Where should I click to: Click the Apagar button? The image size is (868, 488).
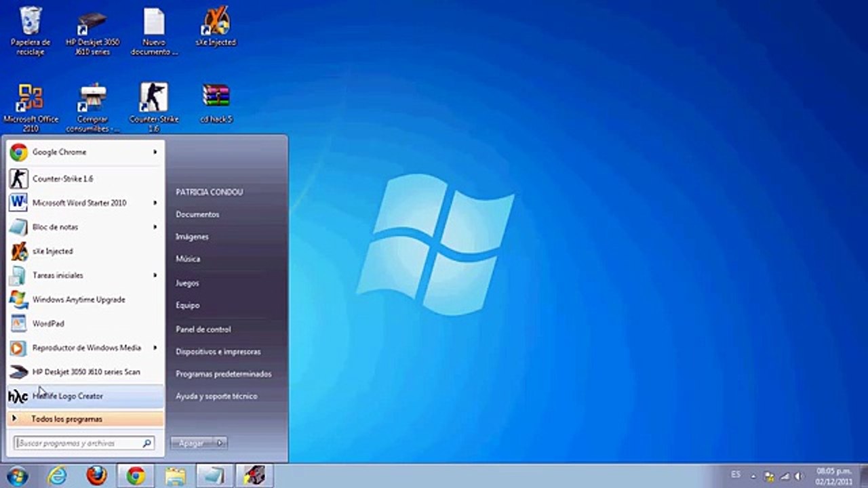[192, 443]
